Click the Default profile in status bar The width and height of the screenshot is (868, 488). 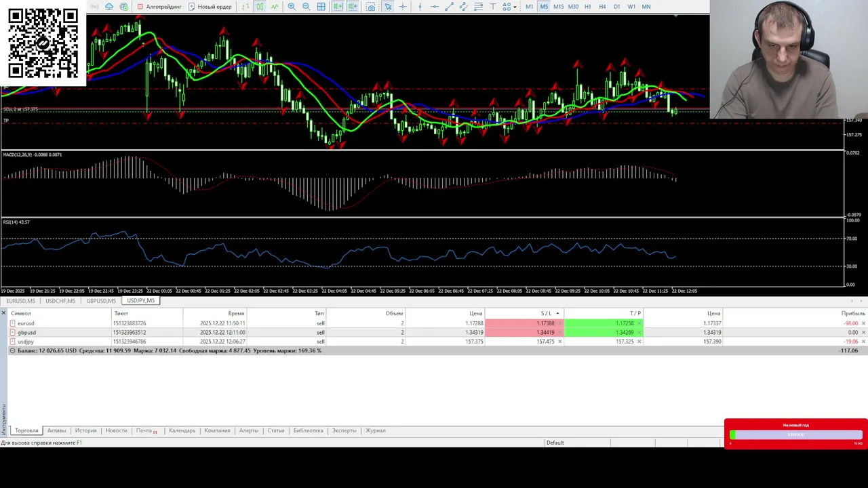coord(555,443)
